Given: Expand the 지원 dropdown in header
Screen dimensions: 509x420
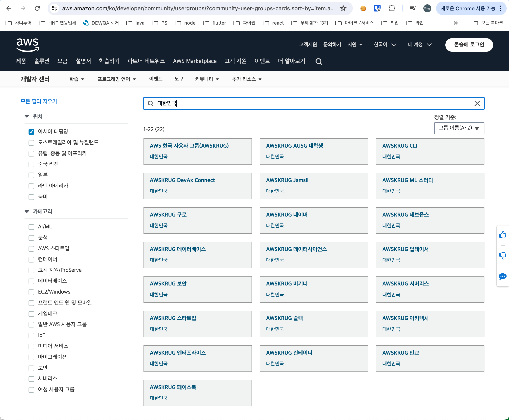Looking at the screenshot, I should pyautogui.click(x=355, y=45).
